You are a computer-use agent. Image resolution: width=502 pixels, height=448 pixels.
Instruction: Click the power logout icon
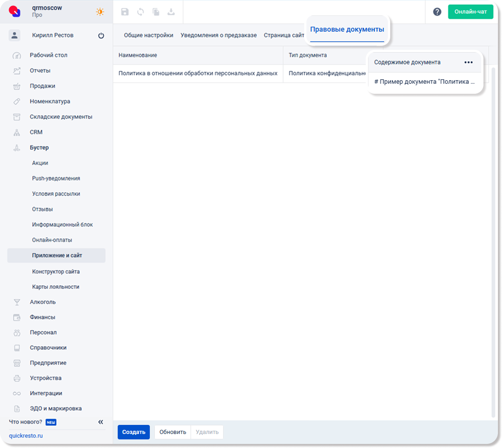pos(101,36)
